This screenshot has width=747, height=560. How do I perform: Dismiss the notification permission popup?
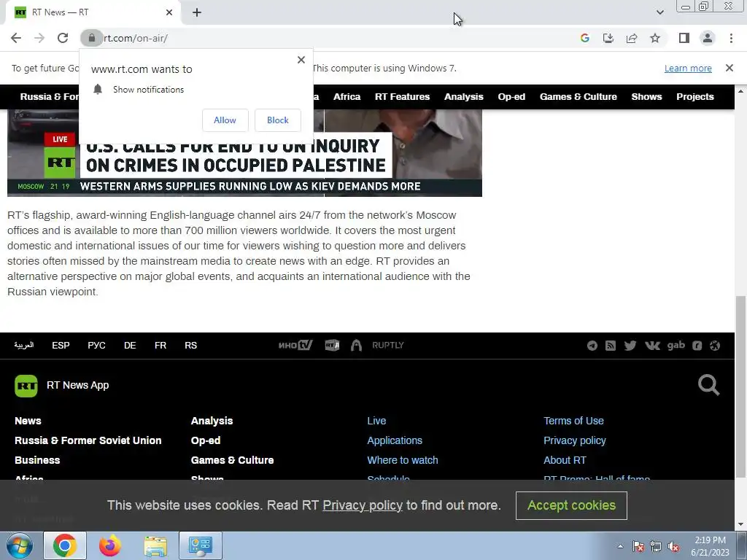[x=301, y=60]
